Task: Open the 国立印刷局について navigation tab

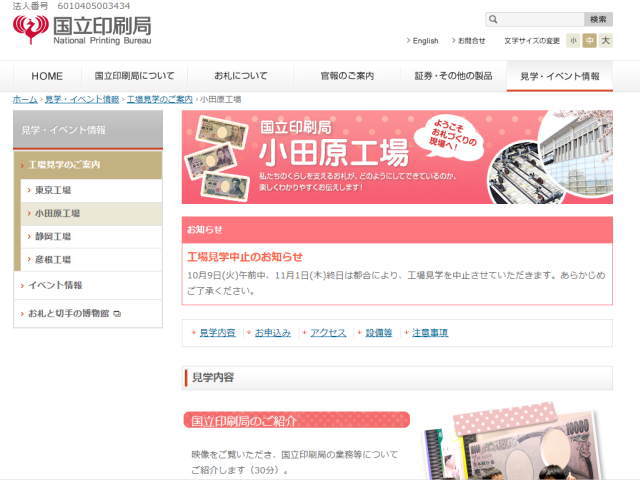Action: click(134, 76)
